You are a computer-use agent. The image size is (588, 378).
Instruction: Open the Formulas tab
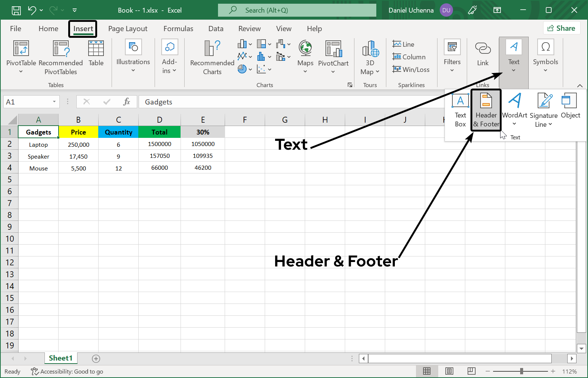click(x=178, y=29)
